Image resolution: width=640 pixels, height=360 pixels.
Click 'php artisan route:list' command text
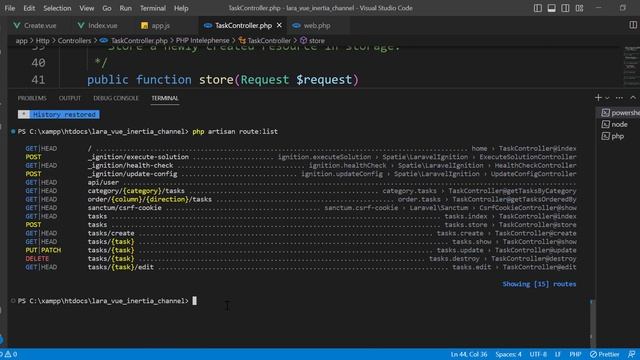(235, 131)
